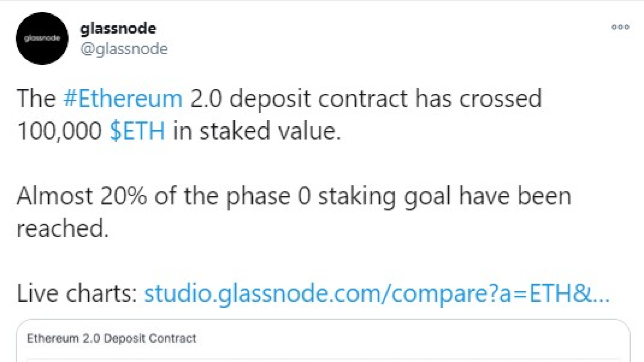Open the glassnode profile avatar
This screenshot has width=644, height=362.
click(x=42, y=38)
